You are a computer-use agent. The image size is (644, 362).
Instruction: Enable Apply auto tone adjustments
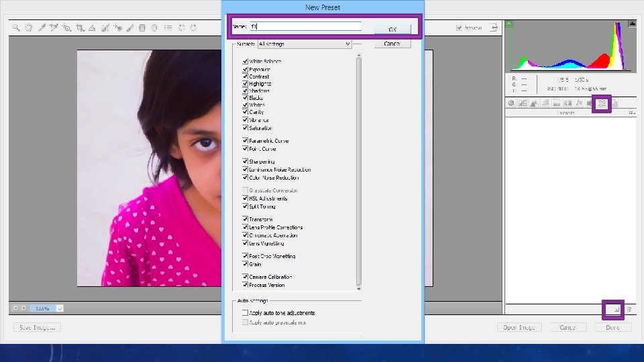pos(246,313)
